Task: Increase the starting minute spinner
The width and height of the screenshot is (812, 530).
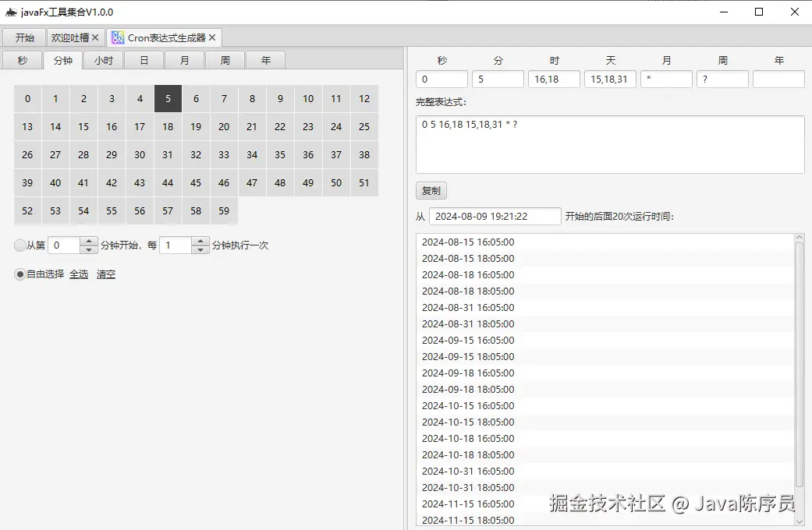Action: [89, 241]
